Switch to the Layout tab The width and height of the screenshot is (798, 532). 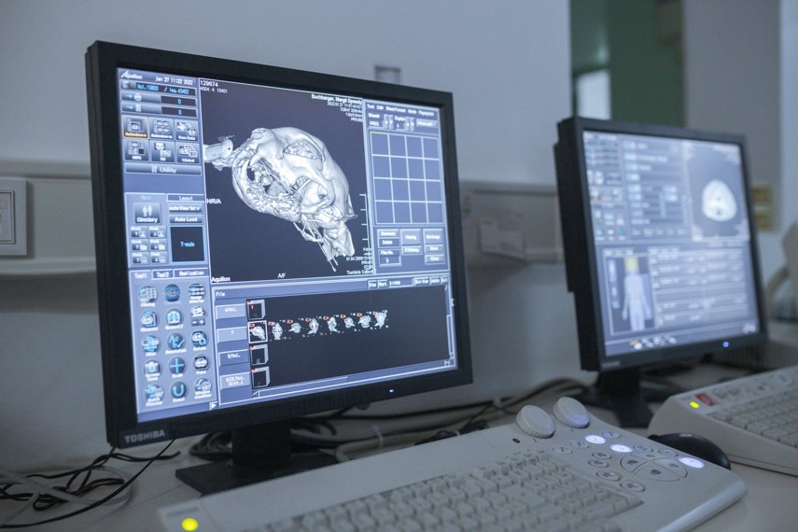click(x=186, y=198)
